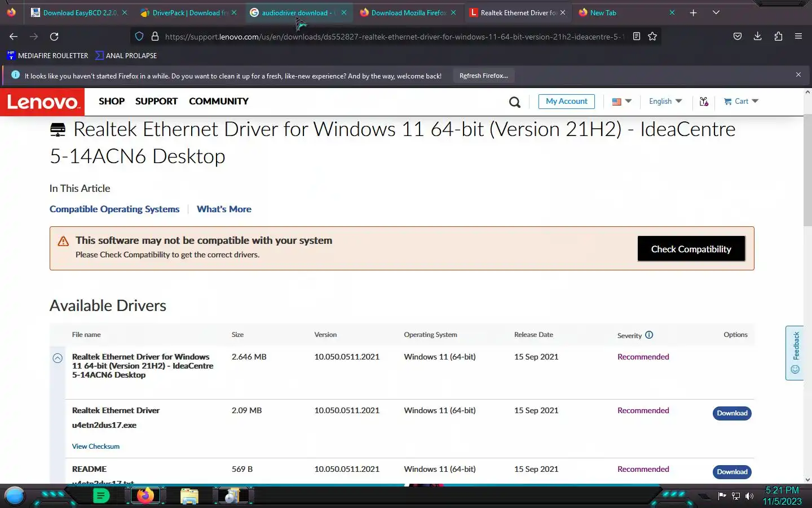
Task: List all open tabs
Action: (716, 12)
